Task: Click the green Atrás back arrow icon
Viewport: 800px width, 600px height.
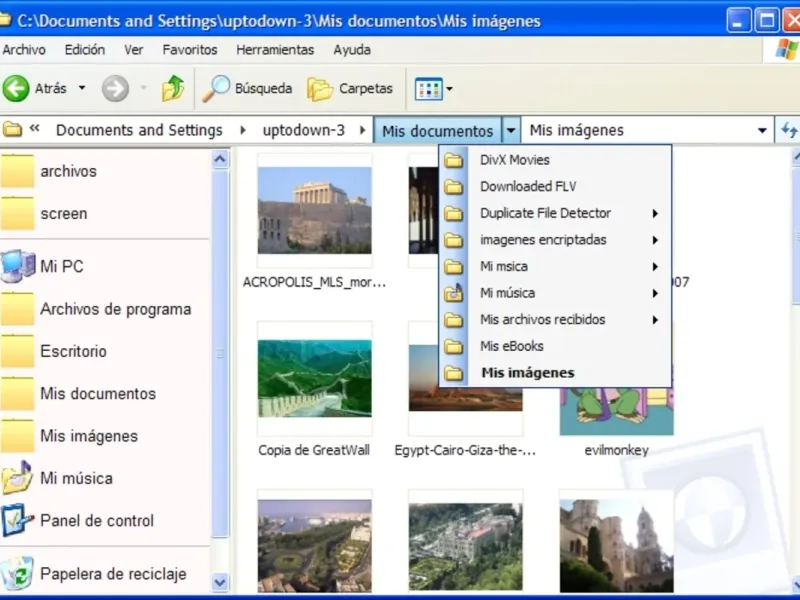Action: (x=16, y=88)
